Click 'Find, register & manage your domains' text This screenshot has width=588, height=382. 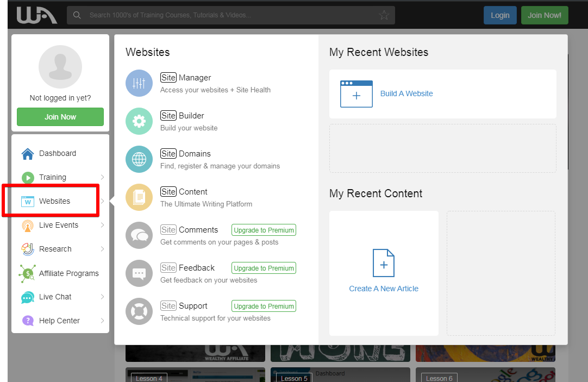220,166
